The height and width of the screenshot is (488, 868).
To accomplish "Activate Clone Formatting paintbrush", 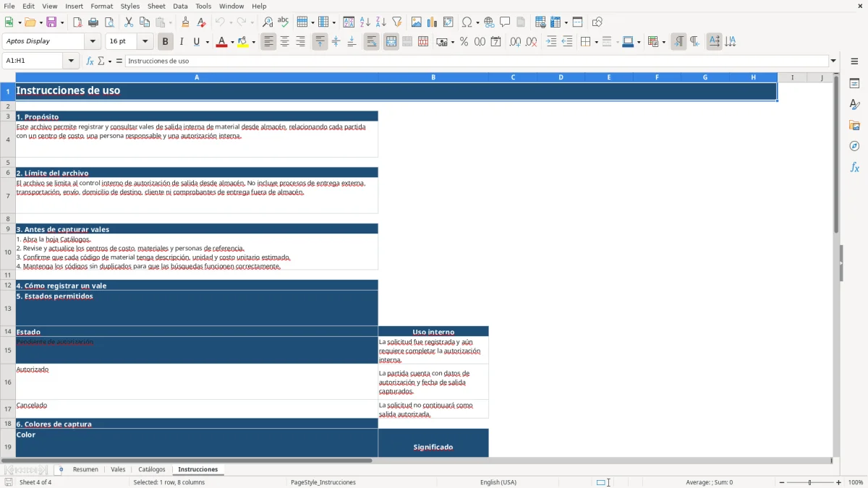I will click(186, 22).
